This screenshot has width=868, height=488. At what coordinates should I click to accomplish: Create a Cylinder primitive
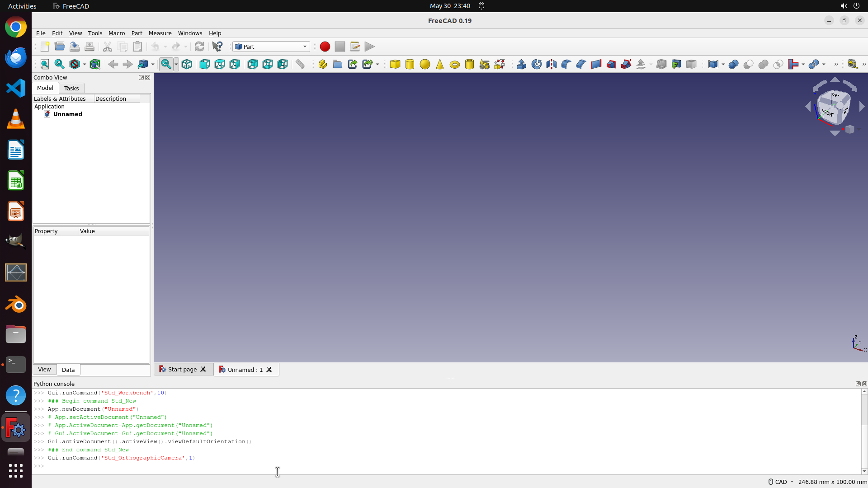[x=410, y=64]
